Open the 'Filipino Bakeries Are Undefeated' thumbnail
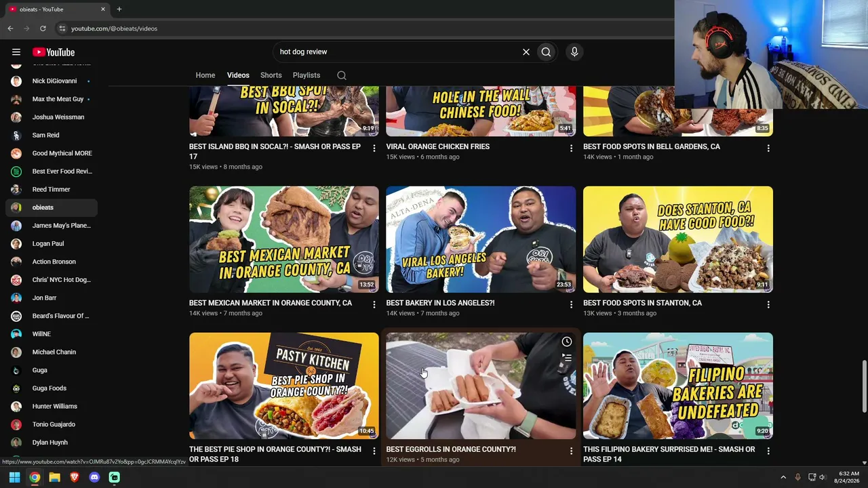The height and width of the screenshot is (488, 868). pos(678,386)
